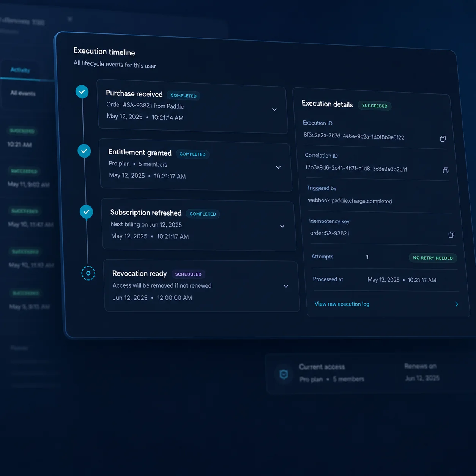Click Next billing on Jun 12, 2025
The height and width of the screenshot is (476, 476).
pyautogui.click(x=146, y=224)
